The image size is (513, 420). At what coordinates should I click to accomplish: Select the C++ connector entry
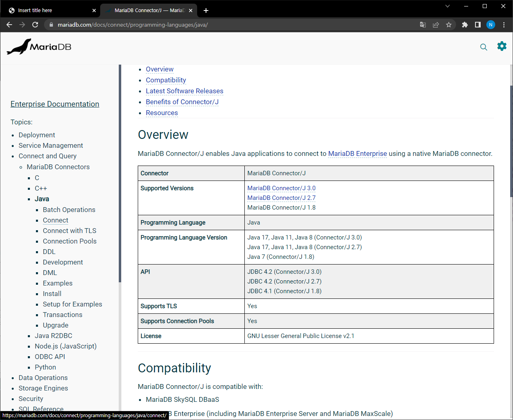coord(41,188)
